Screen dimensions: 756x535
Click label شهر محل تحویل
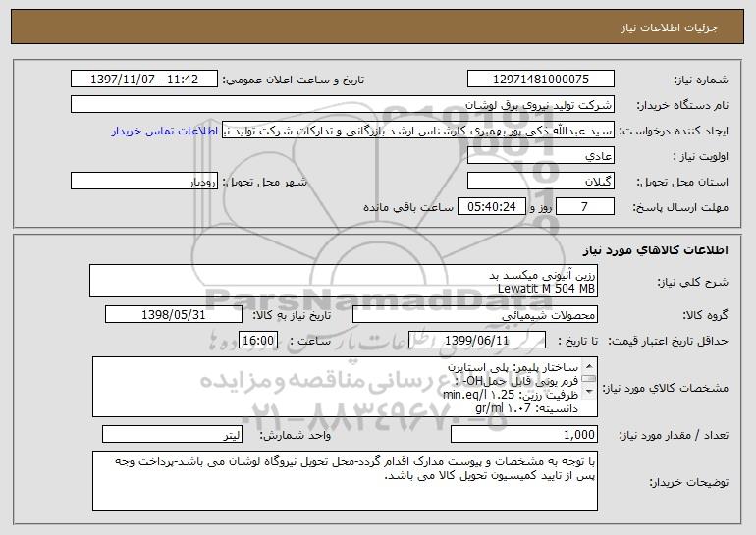(265, 183)
